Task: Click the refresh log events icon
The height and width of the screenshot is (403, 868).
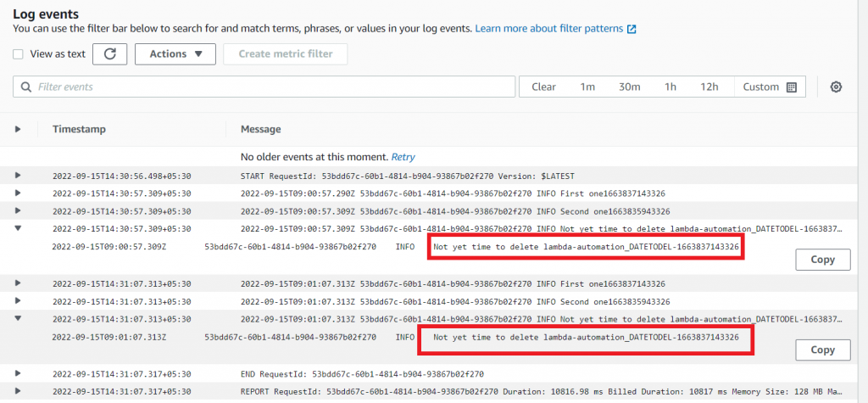Action: pos(109,53)
